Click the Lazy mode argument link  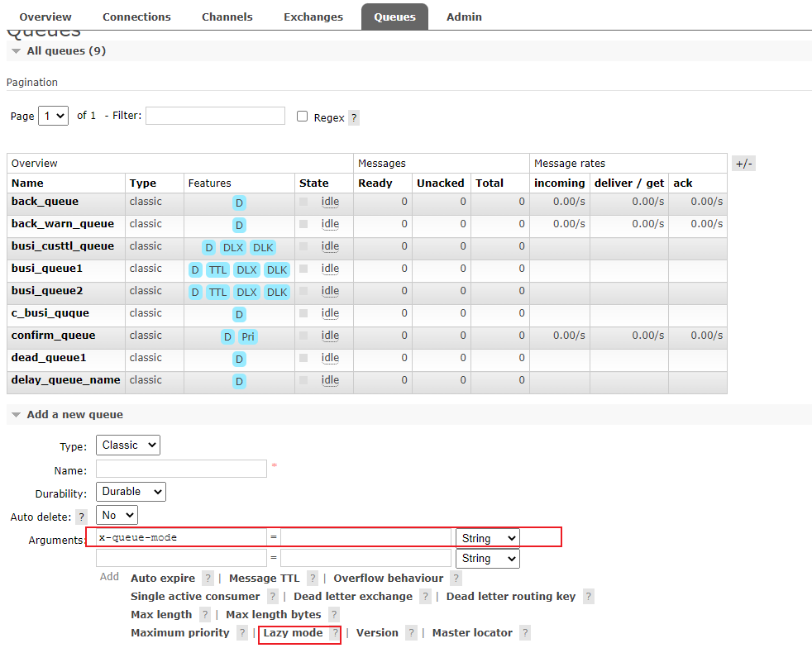(x=293, y=633)
